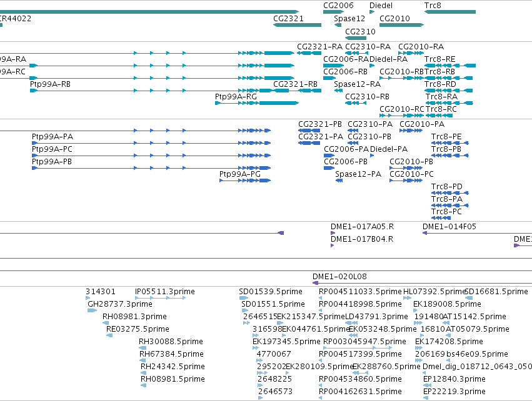
Task: Open the CG2006-PA protein label
Action: point(346,149)
